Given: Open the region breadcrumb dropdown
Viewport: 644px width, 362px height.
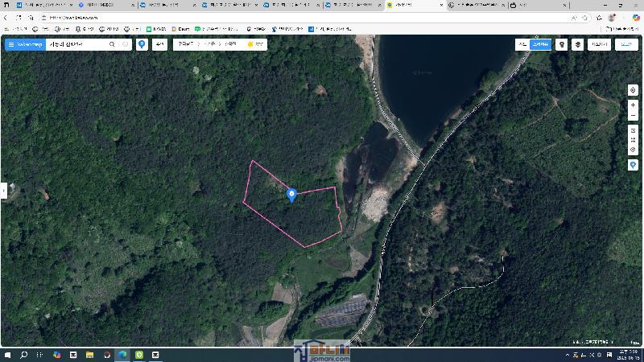Looking at the screenshot, I should (x=208, y=45).
